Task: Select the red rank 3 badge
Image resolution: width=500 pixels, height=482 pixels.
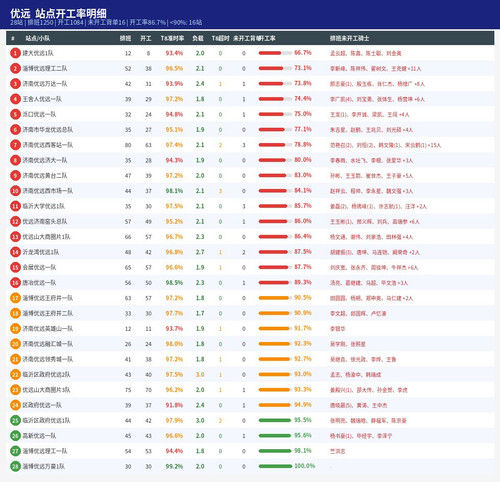Action: point(15,84)
